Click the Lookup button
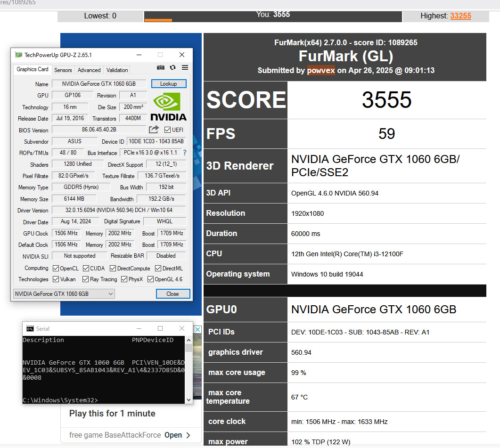500x448 pixels. click(x=169, y=84)
